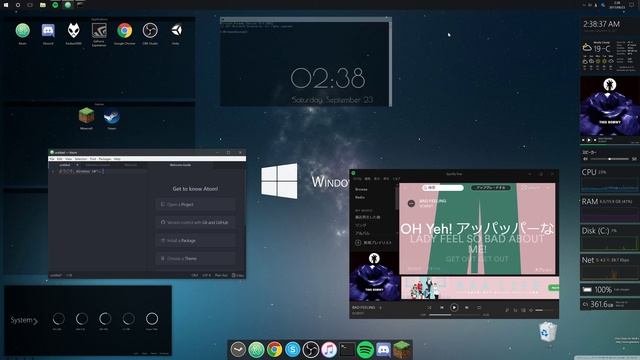Open the Windows Start menu
Image resolution: width=640 pixels, height=360 pixels.
click(6, 5)
